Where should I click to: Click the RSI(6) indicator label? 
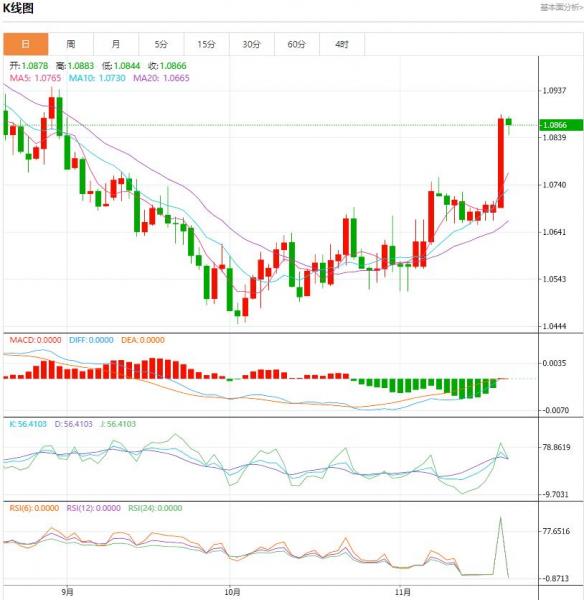[34, 508]
